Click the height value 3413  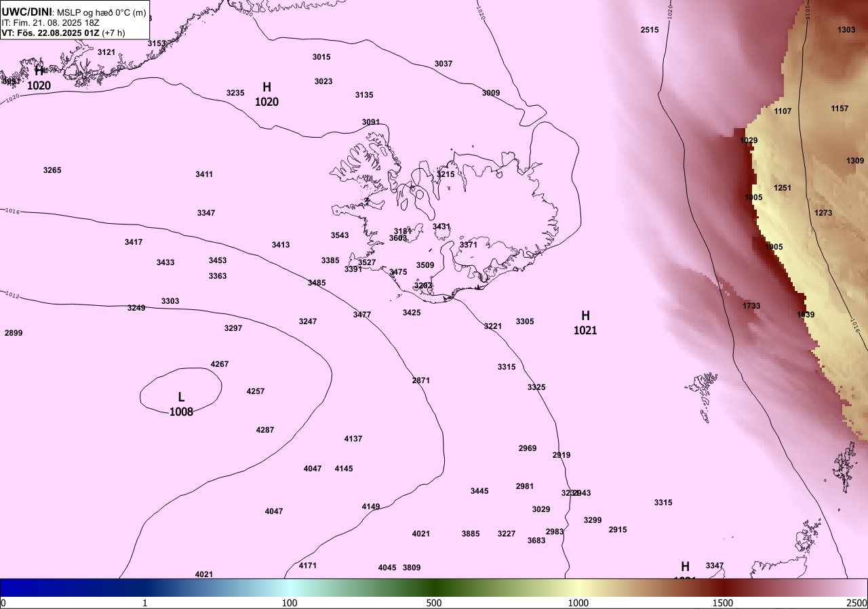281,245
